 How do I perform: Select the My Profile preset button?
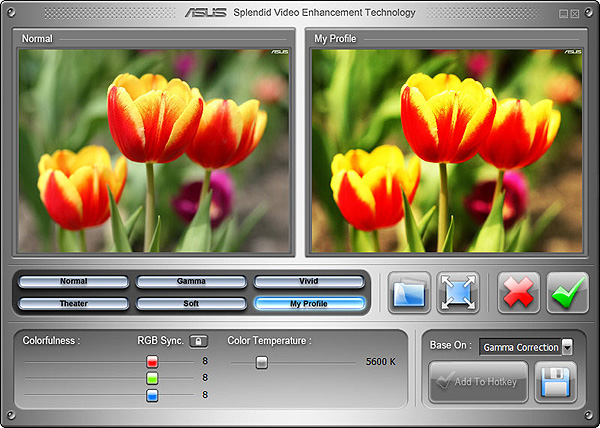(309, 304)
